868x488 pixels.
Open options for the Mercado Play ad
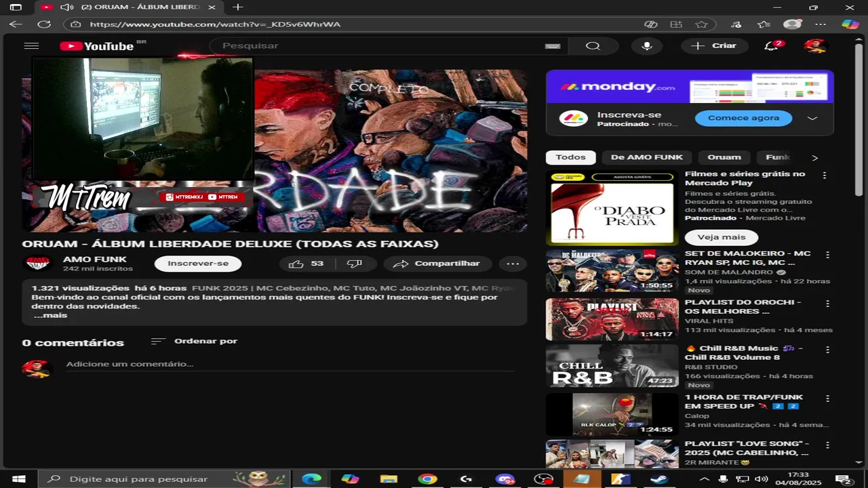pos(825,175)
